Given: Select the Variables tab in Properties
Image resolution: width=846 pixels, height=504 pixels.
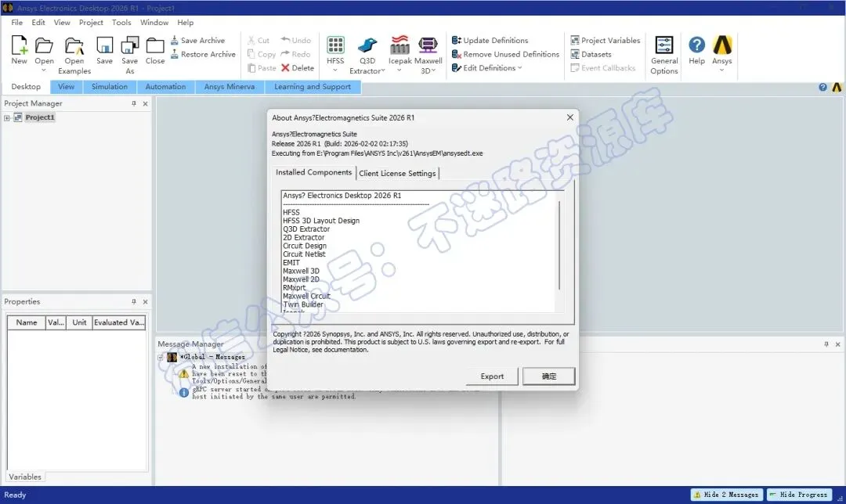Looking at the screenshot, I should [x=25, y=477].
